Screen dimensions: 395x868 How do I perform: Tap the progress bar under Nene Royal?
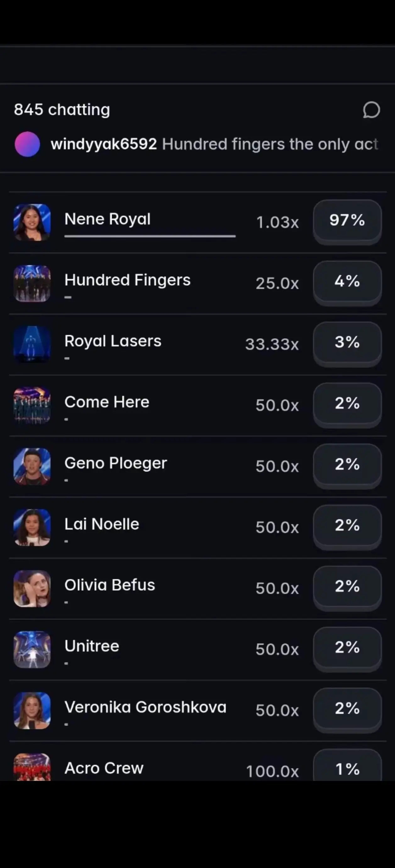(x=150, y=236)
